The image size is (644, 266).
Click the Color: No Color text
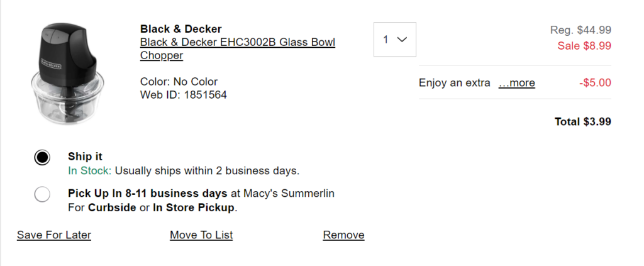[179, 82]
